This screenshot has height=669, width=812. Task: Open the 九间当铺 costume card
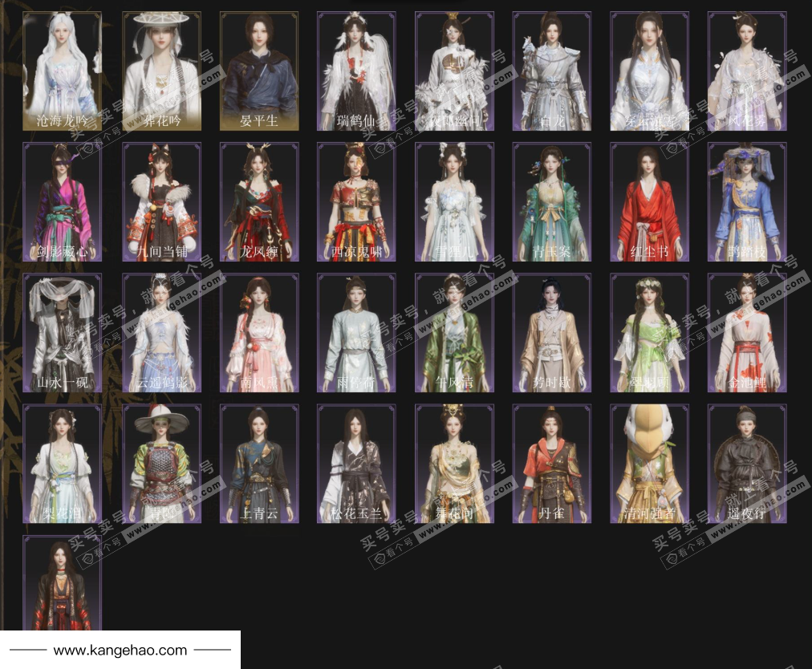[x=161, y=202]
